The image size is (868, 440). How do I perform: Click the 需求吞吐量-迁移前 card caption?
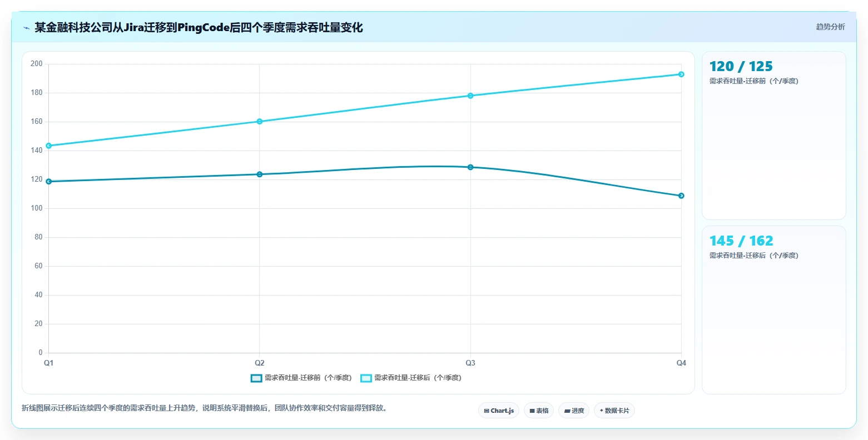click(x=753, y=81)
